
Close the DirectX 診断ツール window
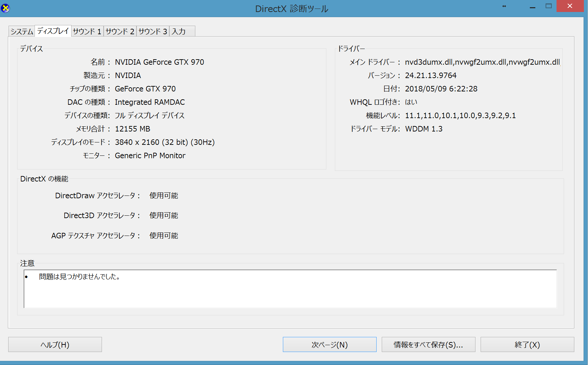coord(570,6)
